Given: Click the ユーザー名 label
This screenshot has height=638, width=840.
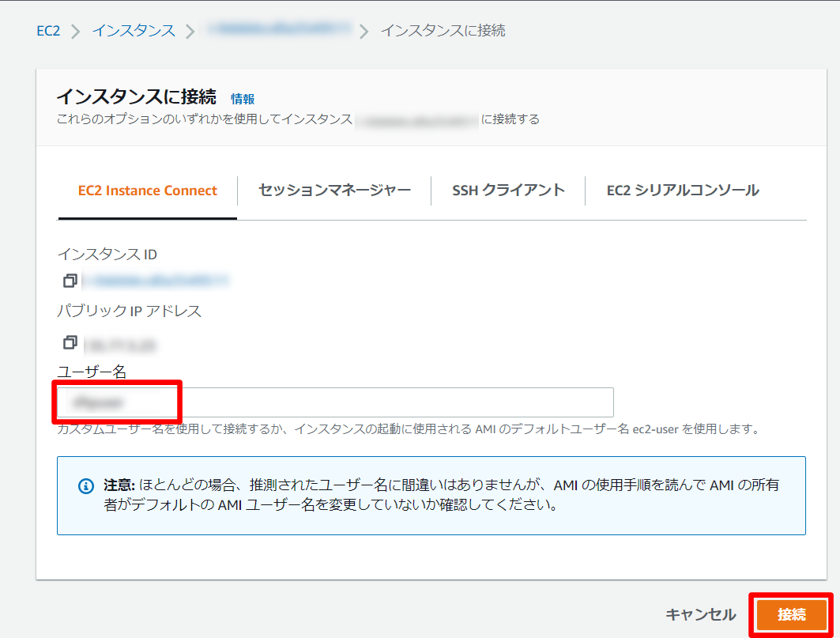Looking at the screenshot, I should [x=92, y=371].
